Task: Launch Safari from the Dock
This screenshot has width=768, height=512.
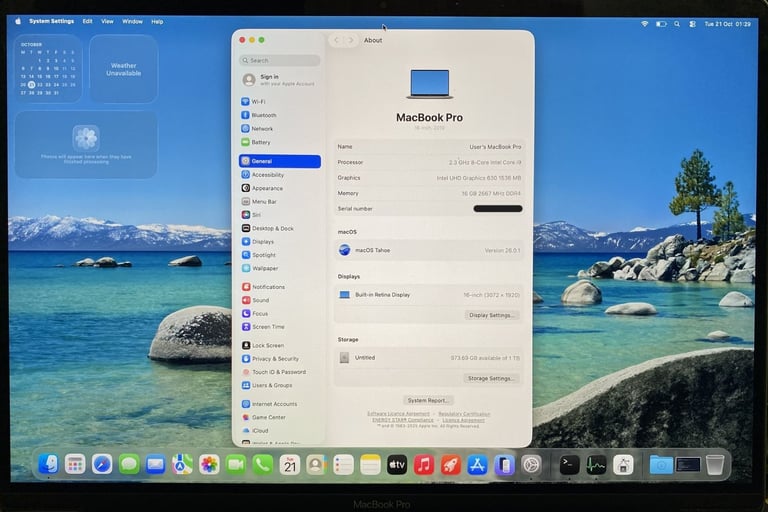Action: pyautogui.click(x=102, y=464)
